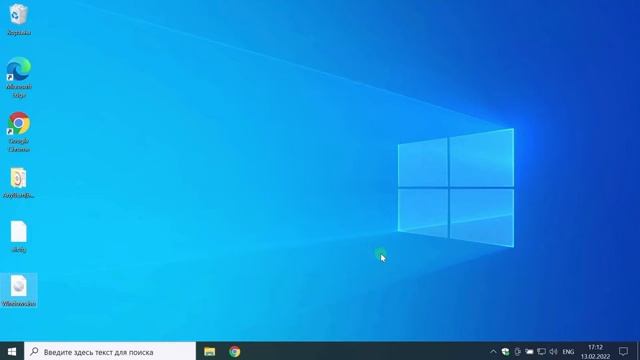Select the Recycle Bin desktop icon
The width and height of the screenshot is (640, 360).
pos(18,19)
